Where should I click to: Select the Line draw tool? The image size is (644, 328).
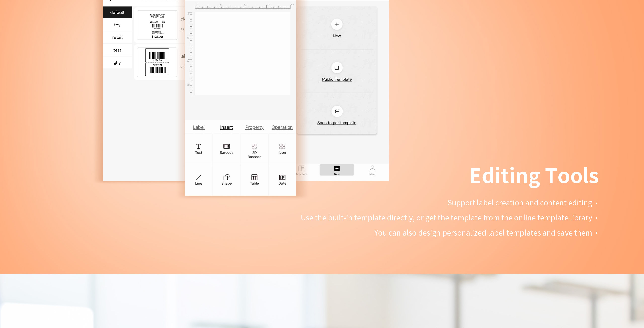click(x=199, y=179)
